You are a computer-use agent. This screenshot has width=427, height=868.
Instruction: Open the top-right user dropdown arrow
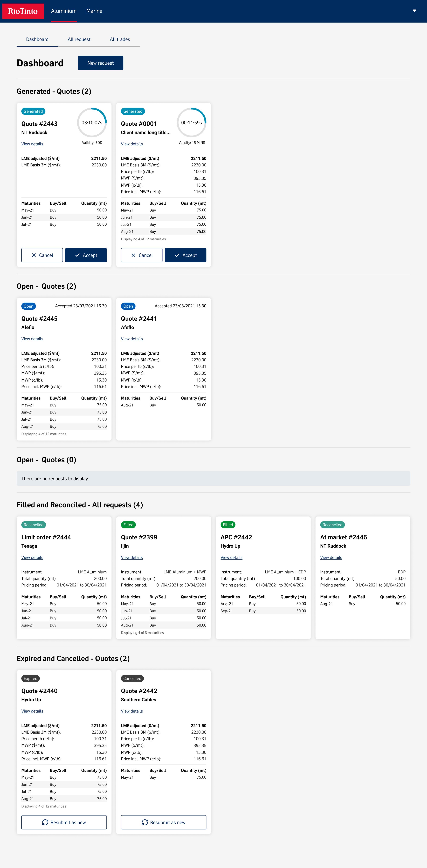pyautogui.click(x=414, y=11)
